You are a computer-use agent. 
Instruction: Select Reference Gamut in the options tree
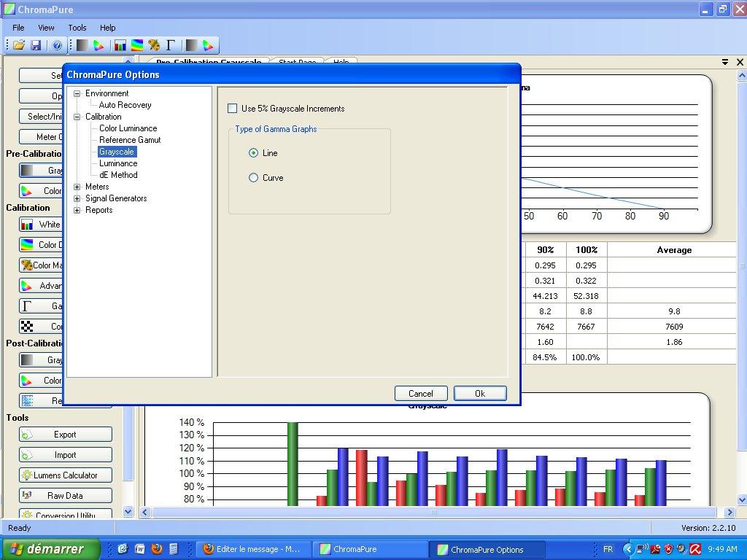tap(130, 140)
